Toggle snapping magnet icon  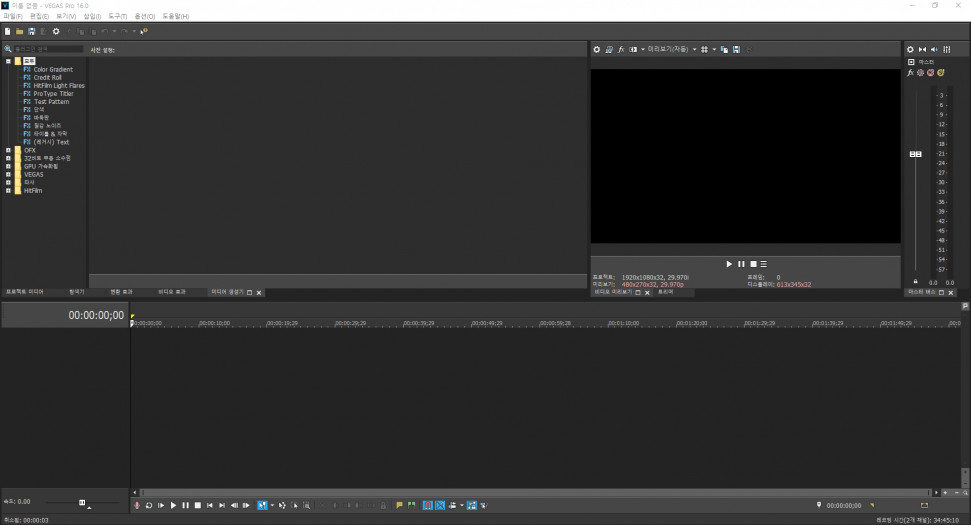pos(427,505)
